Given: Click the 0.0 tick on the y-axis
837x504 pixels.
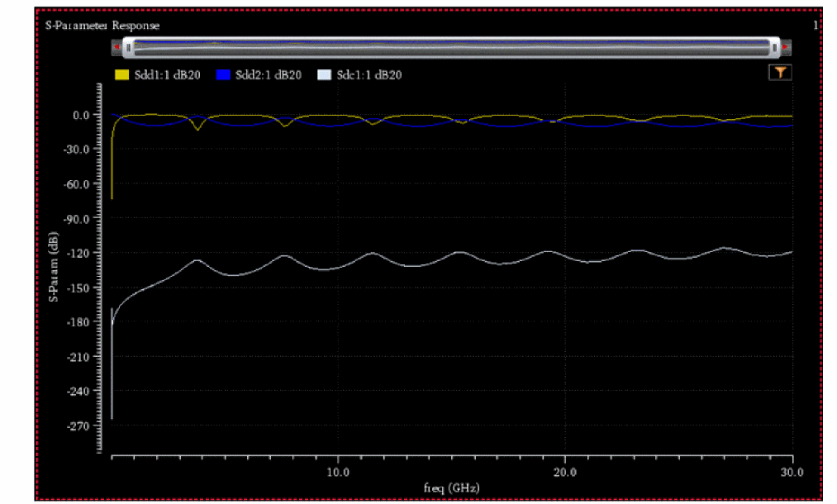Looking at the screenshot, I should [83, 115].
